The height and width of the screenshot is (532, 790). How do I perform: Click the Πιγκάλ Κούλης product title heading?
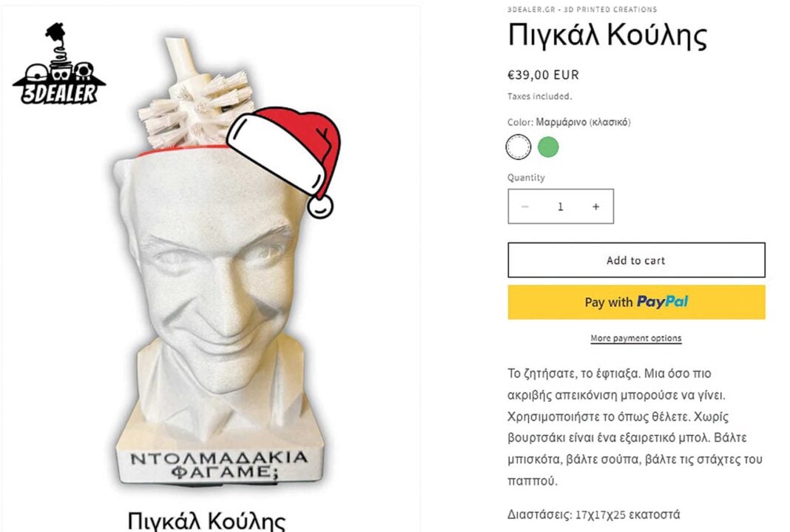point(607,36)
